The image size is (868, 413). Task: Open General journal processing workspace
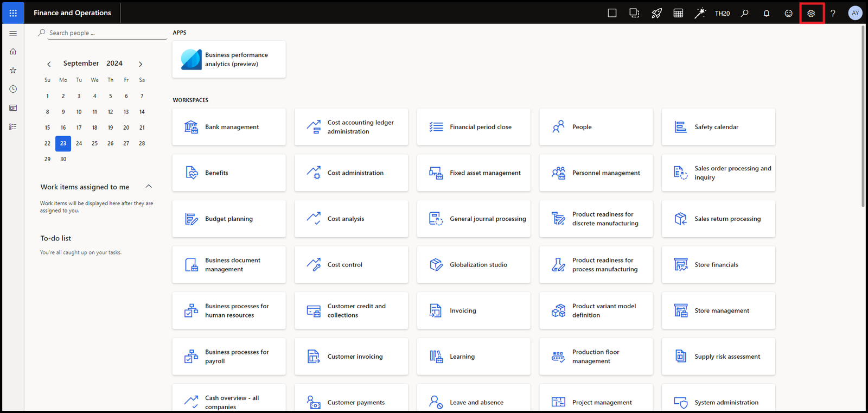click(x=474, y=219)
